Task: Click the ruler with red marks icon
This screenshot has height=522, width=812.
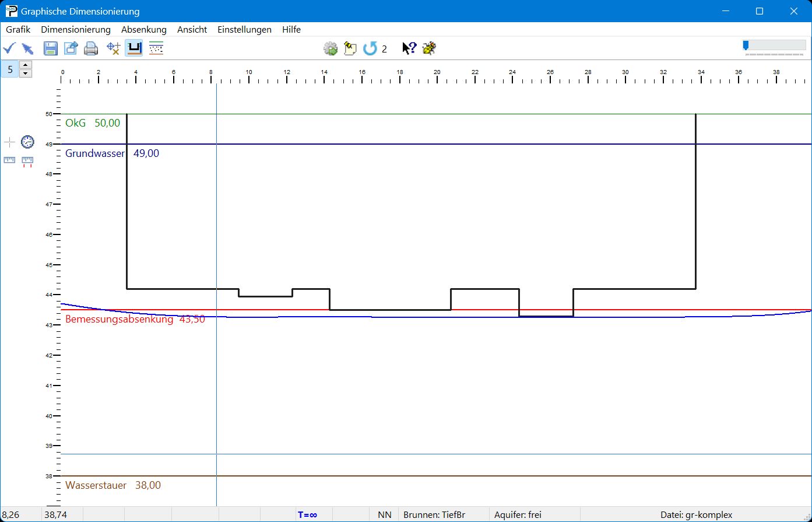Action: pyautogui.click(x=27, y=160)
